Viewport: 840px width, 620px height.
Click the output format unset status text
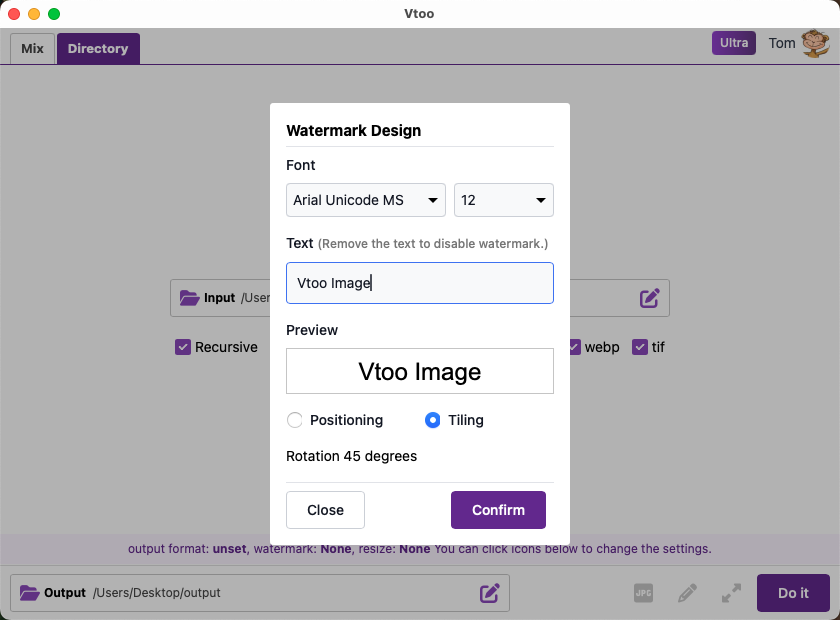pyautogui.click(x=187, y=549)
